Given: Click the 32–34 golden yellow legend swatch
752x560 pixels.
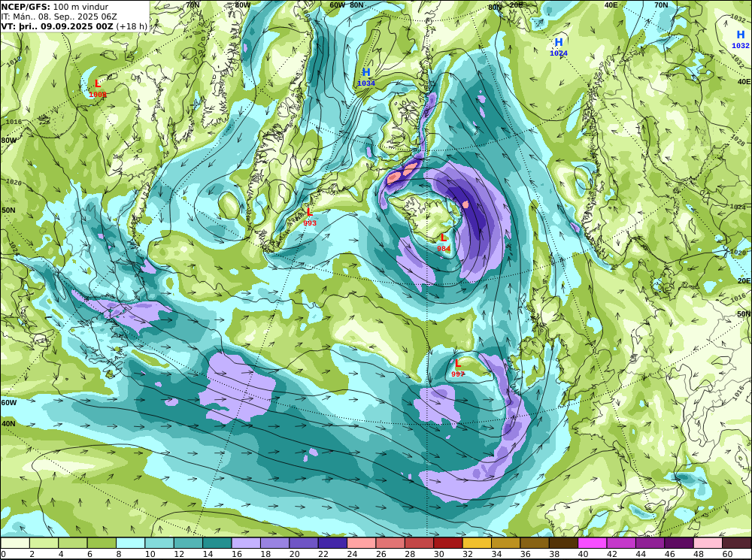Looking at the screenshot, I should (x=478, y=543).
